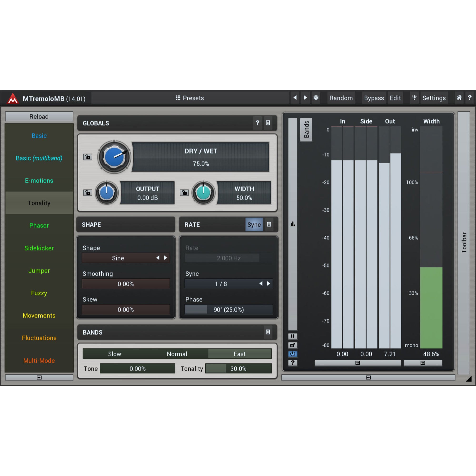Open Globals help question mark
This screenshot has width=476, height=476.
pos(258,123)
